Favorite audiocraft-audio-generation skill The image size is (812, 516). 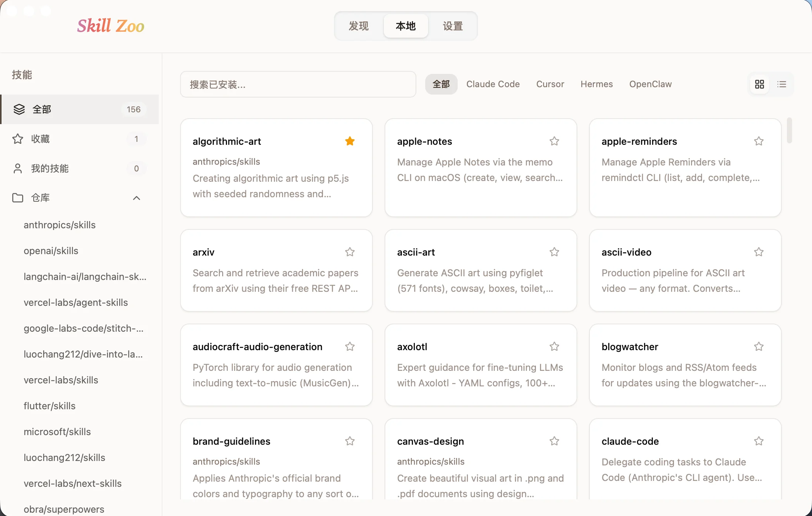[x=350, y=346]
